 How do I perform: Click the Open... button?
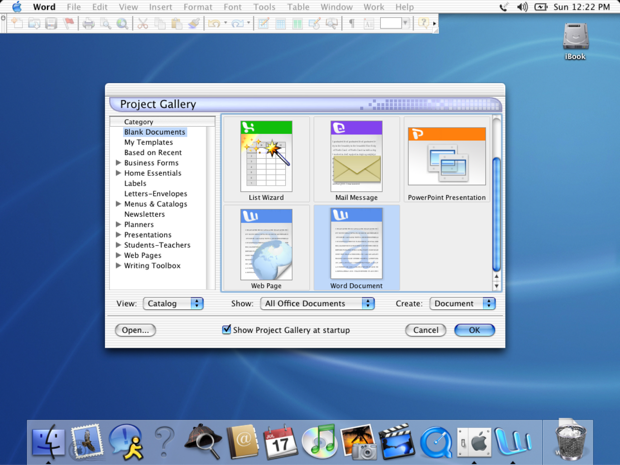[x=135, y=330]
